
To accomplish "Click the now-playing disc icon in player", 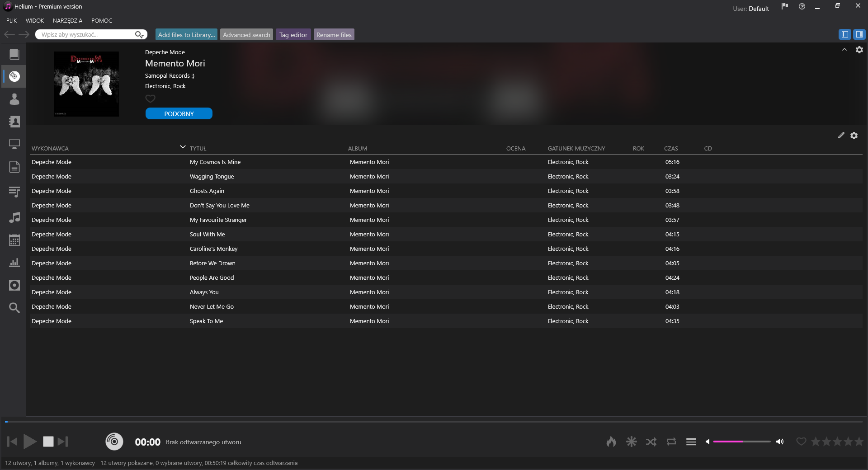I will tap(114, 441).
